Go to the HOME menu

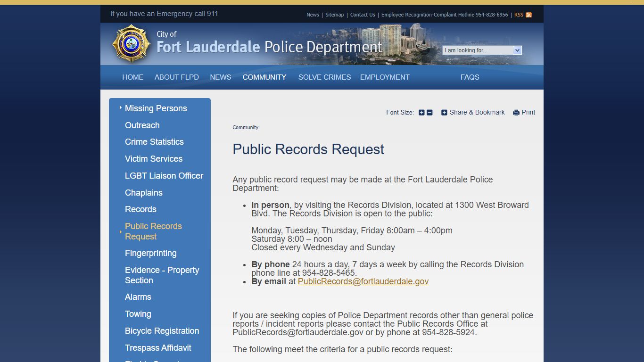click(133, 77)
